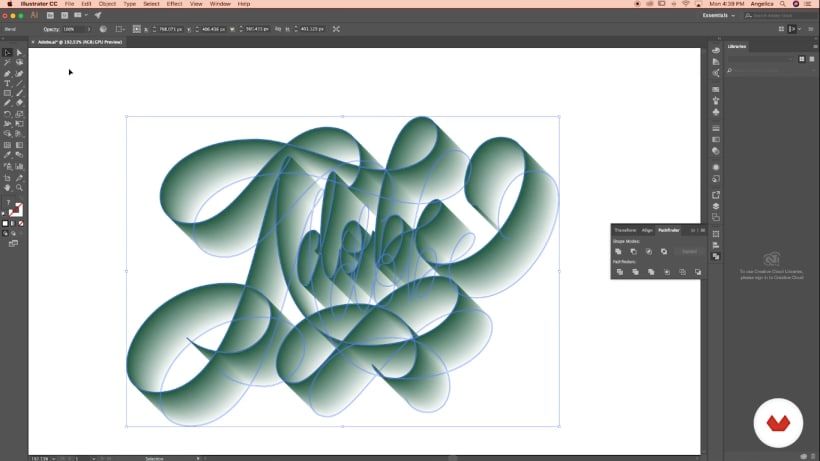This screenshot has height=461, width=820.
Task: Select the Line Segment tool
Action: tap(19, 84)
